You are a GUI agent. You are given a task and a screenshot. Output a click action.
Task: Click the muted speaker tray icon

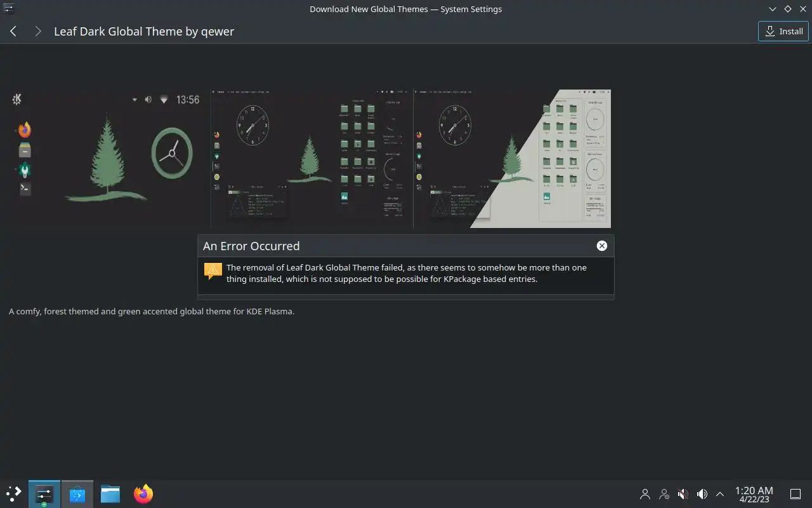683,494
